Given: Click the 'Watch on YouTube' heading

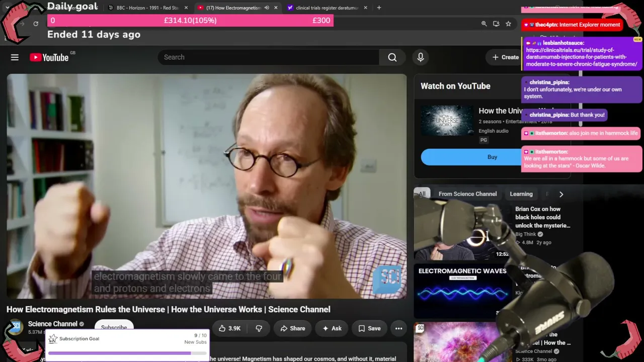Looking at the screenshot, I should click(455, 86).
